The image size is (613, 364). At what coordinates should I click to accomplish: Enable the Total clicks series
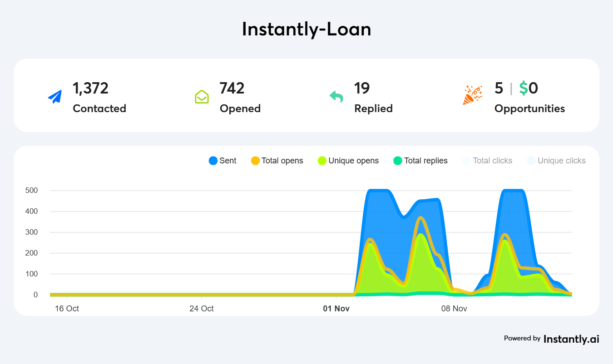[487, 161]
